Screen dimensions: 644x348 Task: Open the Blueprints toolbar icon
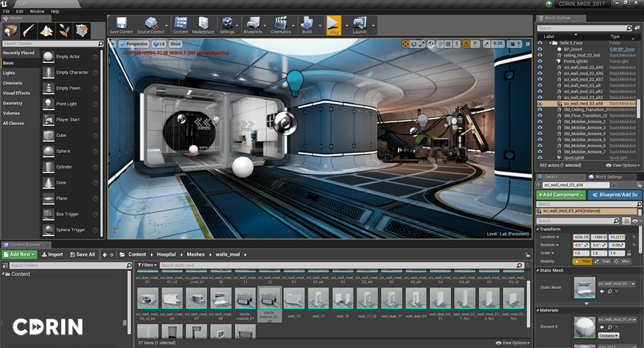tap(253, 26)
